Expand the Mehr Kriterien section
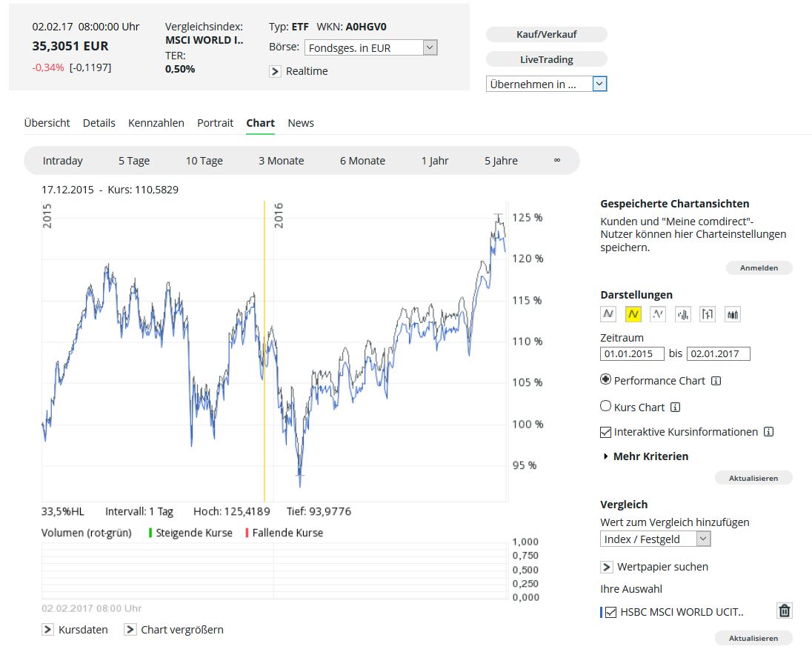This screenshot has width=812, height=652. [x=646, y=456]
